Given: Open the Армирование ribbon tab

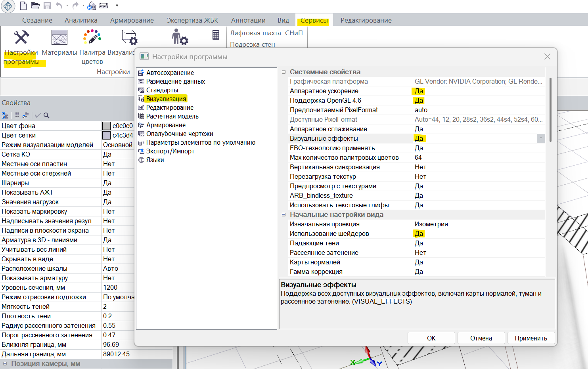Looking at the screenshot, I should pyautogui.click(x=132, y=20).
